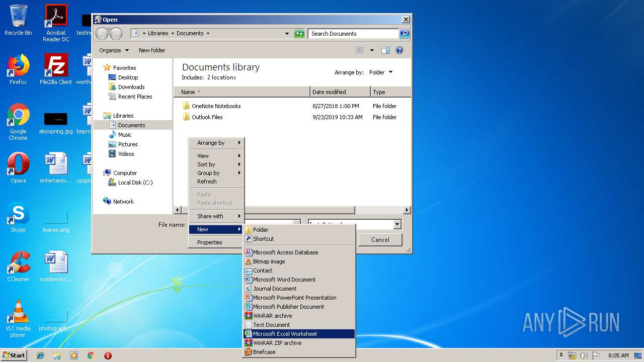Create a new Briefcase

pyautogui.click(x=299, y=352)
